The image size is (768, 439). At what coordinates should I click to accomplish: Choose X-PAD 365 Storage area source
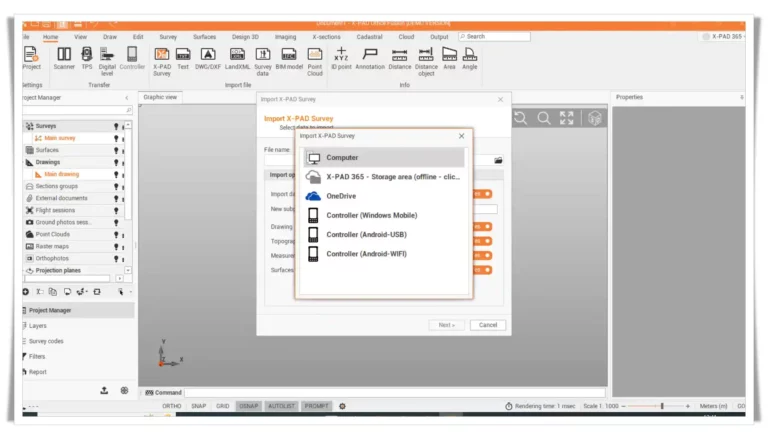[384, 177]
